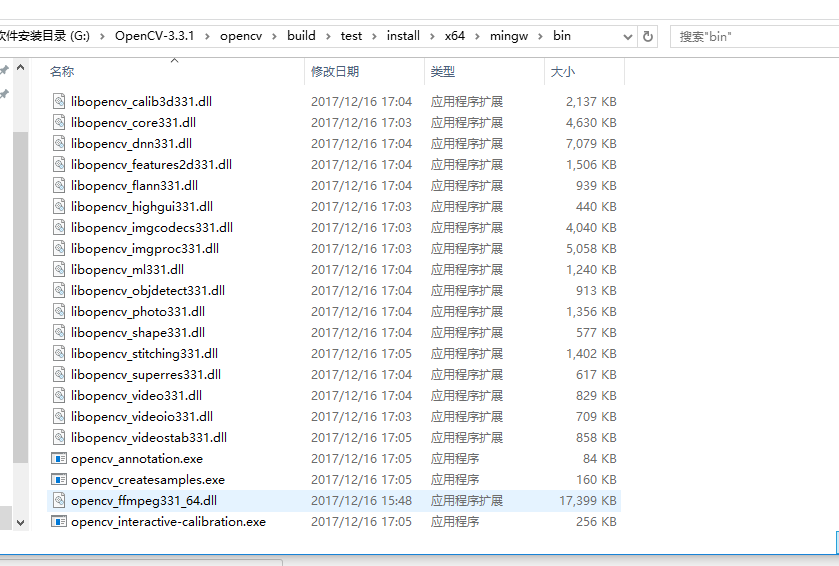The width and height of the screenshot is (839, 566).
Task: Navigate to install breadcrumb folder
Action: coord(403,36)
